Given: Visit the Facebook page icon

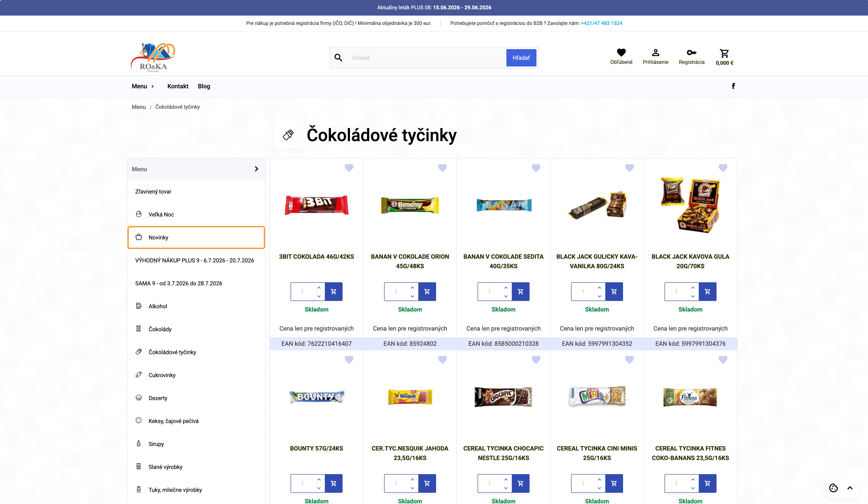Looking at the screenshot, I should tap(733, 86).
